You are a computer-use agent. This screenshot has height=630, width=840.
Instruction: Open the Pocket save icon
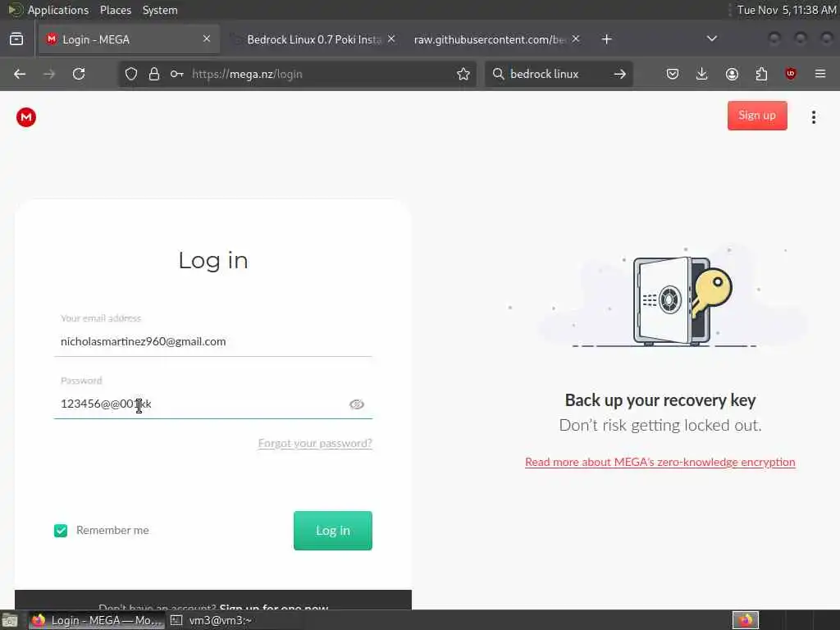pos(673,74)
